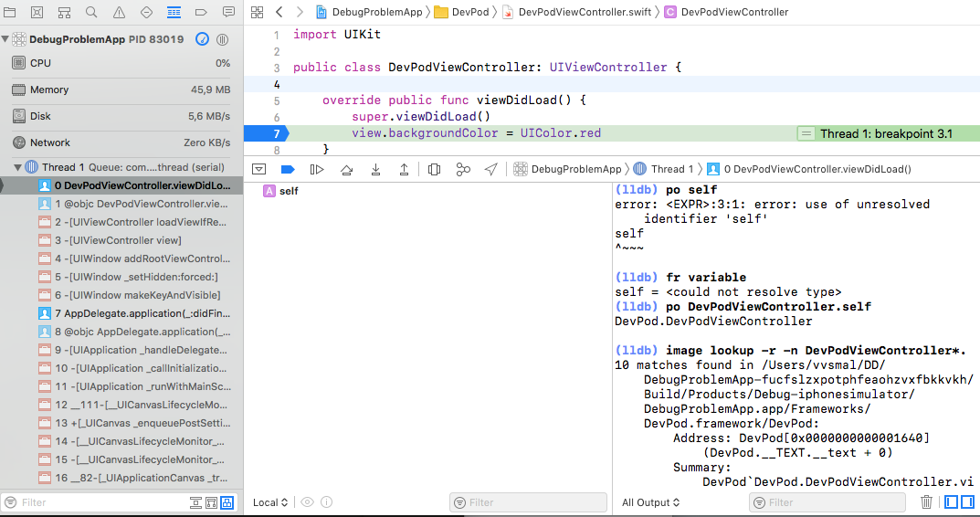The width and height of the screenshot is (980, 517).
Task: Click the process view gauge icon
Action: 203,39
